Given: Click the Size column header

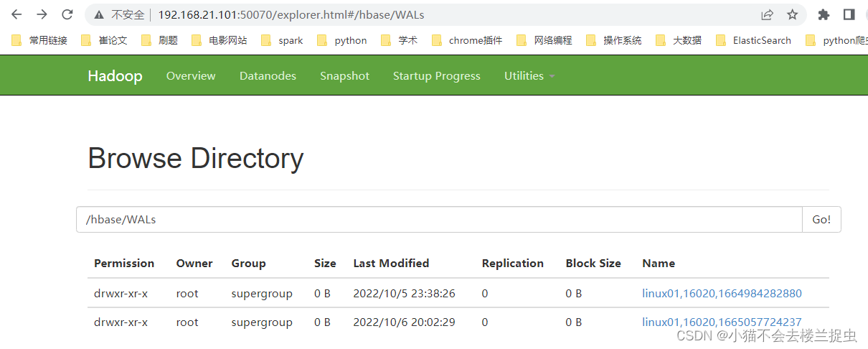Looking at the screenshot, I should (325, 263).
